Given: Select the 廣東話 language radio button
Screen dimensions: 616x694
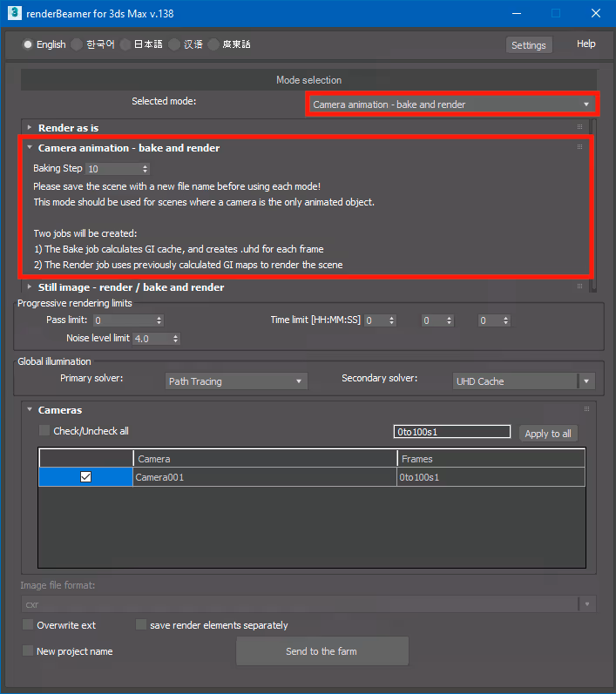Looking at the screenshot, I should click(x=213, y=44).
